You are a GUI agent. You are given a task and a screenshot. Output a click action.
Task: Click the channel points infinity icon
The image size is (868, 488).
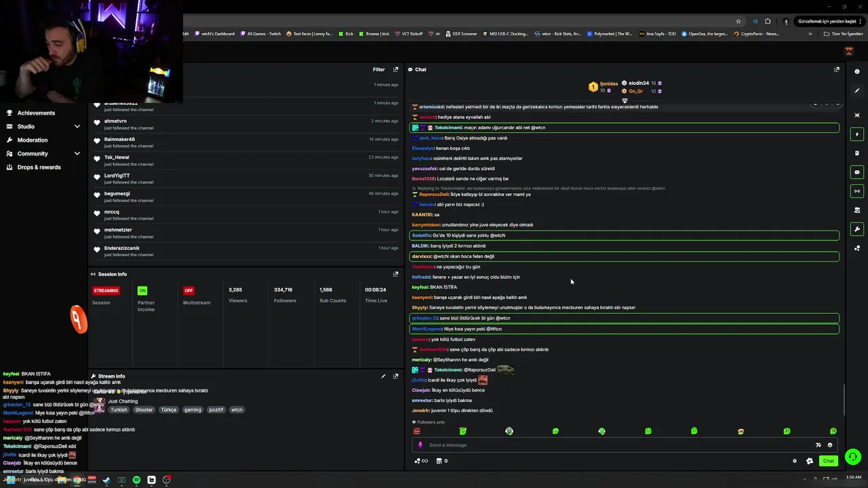[x=421, y=461]
